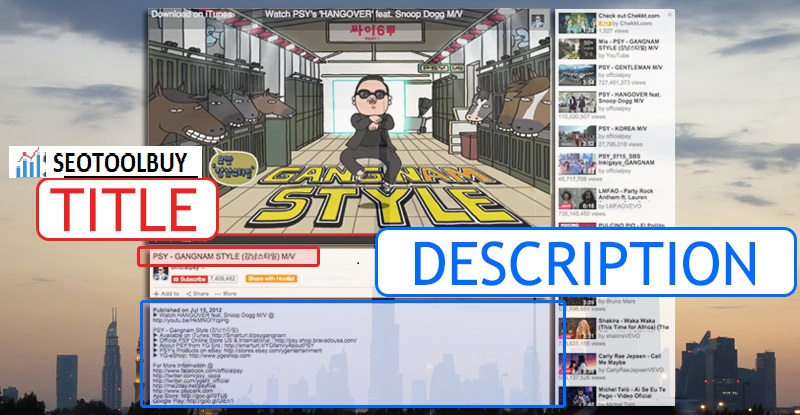This screenshot has height=415, width=800.
Task: Click the by Chekkt.com advertiser name
Action: [632, 23]
